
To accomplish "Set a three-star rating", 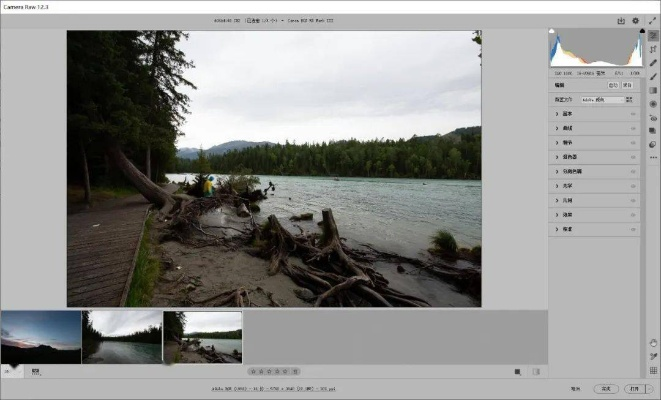I will click(269, 372).
